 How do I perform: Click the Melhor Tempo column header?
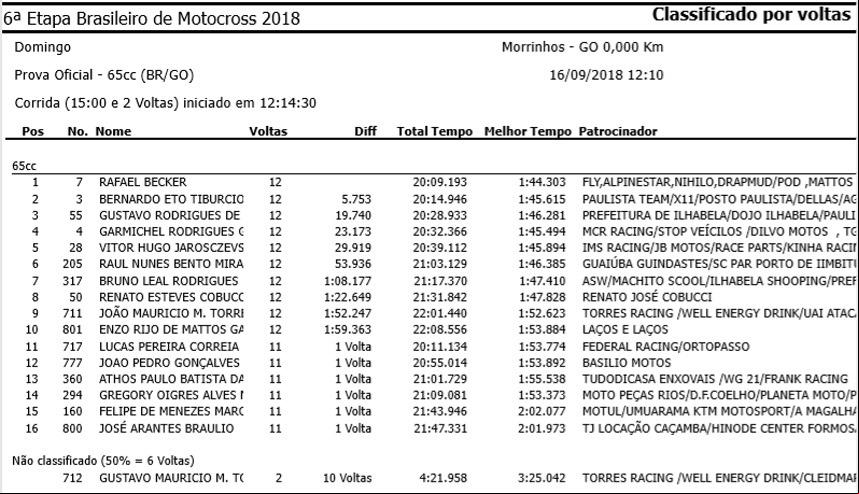528,131
